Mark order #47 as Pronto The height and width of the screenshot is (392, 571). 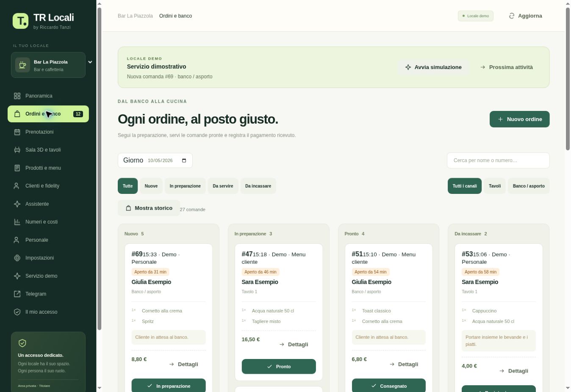coord(279,367)
